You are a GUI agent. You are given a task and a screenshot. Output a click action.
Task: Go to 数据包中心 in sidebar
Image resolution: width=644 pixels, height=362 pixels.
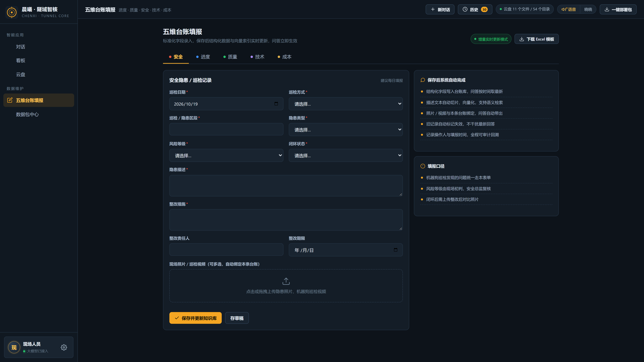(x=39, y=114)
